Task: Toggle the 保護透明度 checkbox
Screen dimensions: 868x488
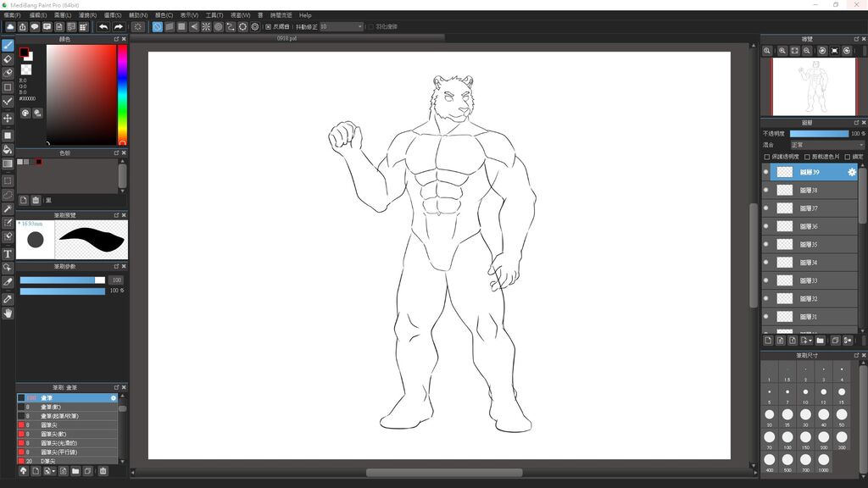Action: point(767,157)
